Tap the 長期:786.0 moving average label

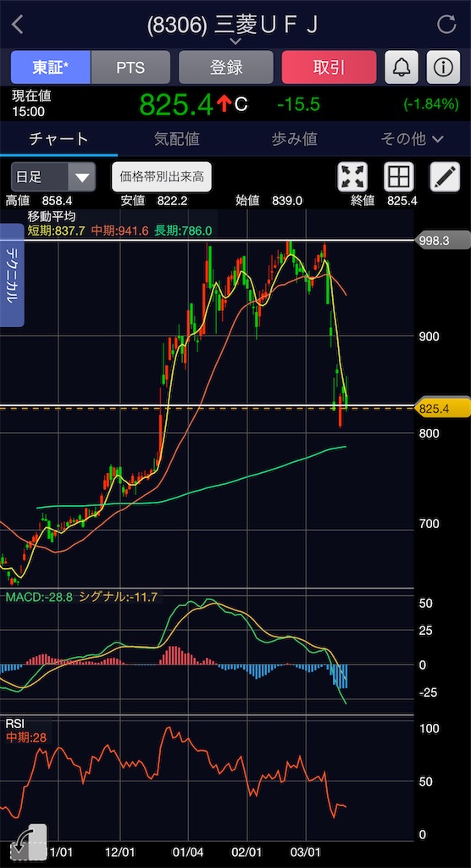pos(183,231)
